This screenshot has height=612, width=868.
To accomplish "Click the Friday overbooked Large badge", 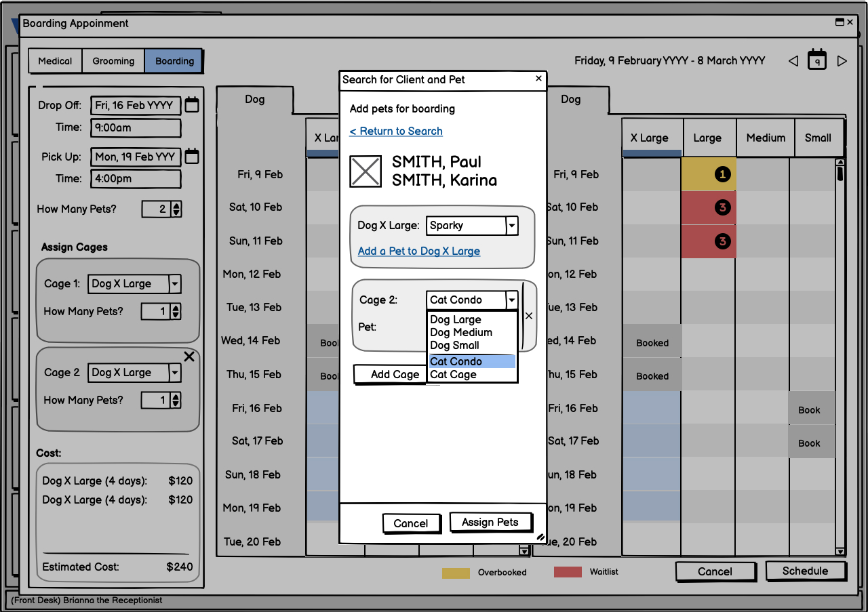I will tap(722, 175).
